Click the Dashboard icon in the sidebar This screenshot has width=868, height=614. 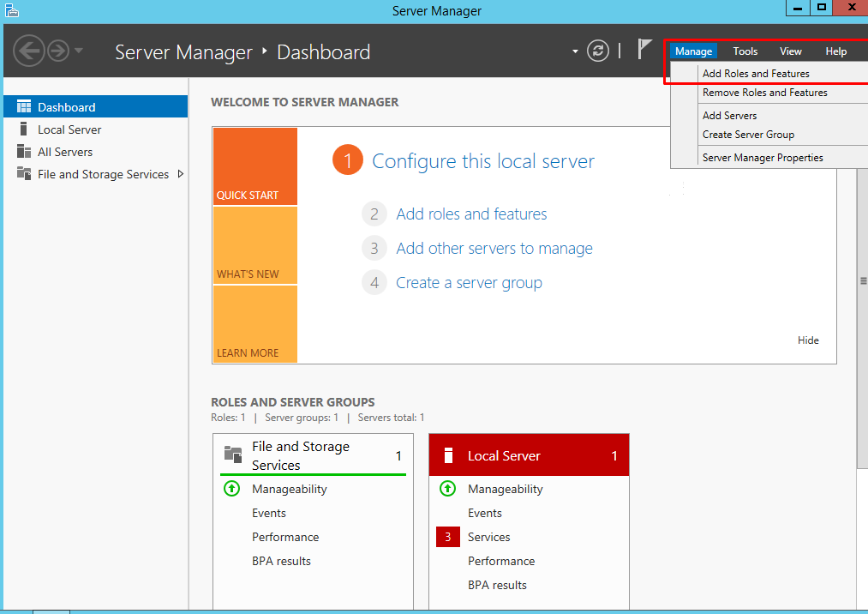point(24,106)
